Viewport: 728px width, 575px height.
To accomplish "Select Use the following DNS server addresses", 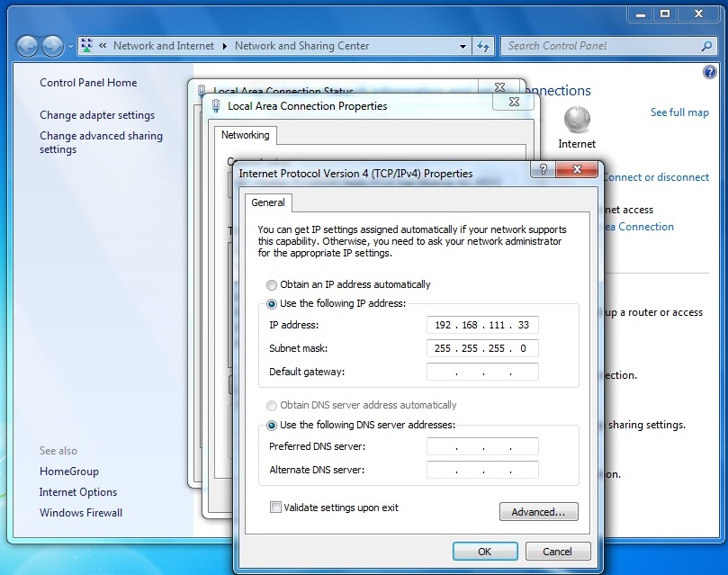I will pos(272,425).
